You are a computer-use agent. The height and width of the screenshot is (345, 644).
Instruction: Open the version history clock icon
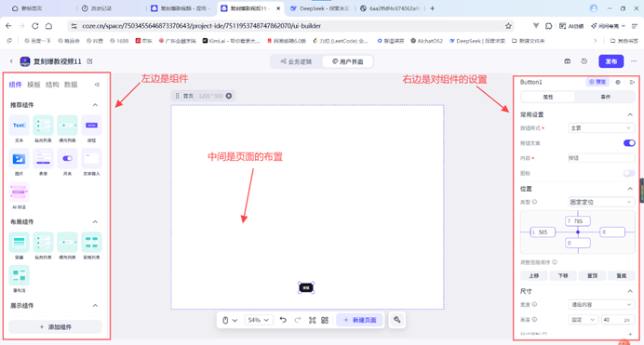click(584, 61)
